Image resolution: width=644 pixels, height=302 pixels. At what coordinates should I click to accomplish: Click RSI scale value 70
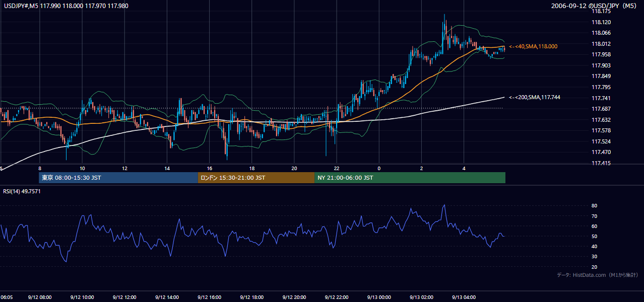click(594, 216)
